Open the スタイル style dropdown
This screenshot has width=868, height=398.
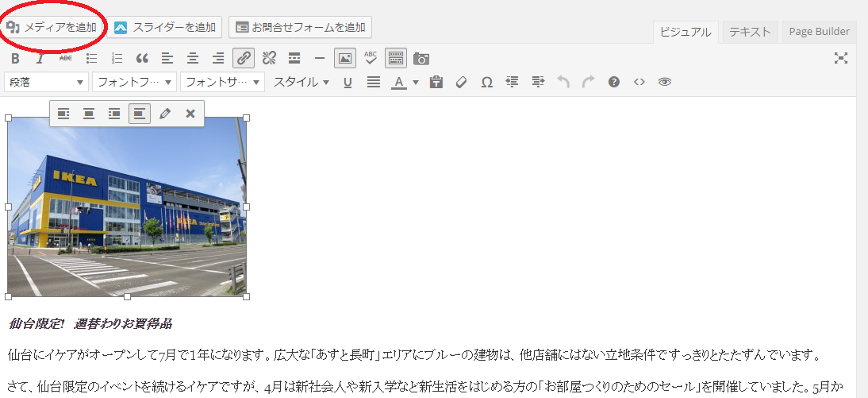pyautogui.click(x=301, y=82)
